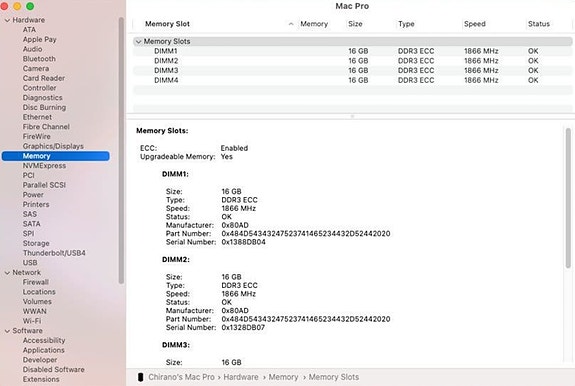The height and width of the screenshot is (386, 575).
Task: Click the Mac Pro device icon in path bar
Action: coord(140,377)
